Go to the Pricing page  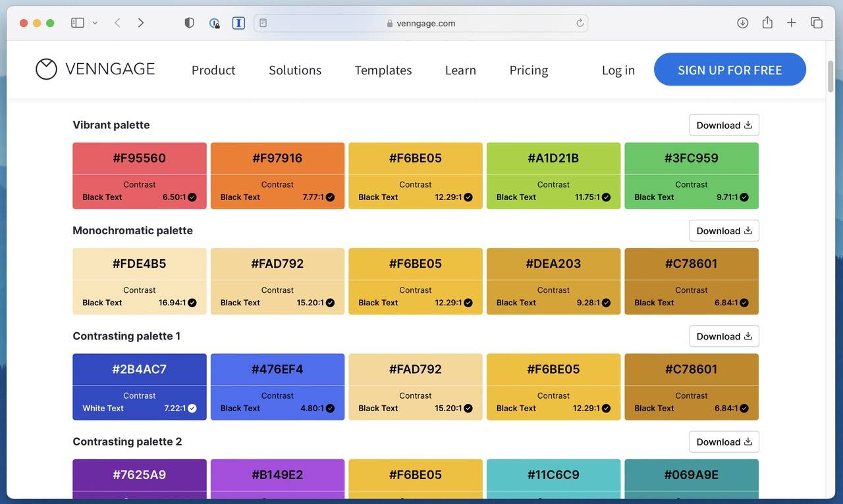529,70
